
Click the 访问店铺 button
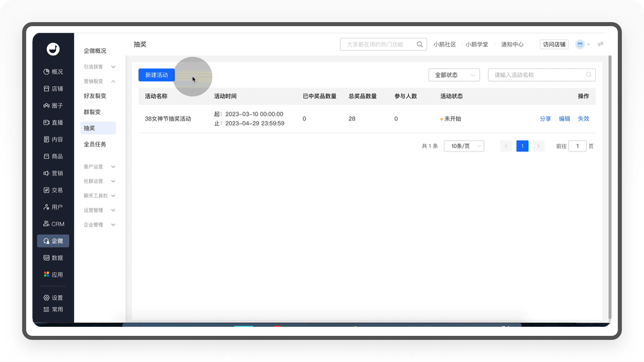(554, 44)
